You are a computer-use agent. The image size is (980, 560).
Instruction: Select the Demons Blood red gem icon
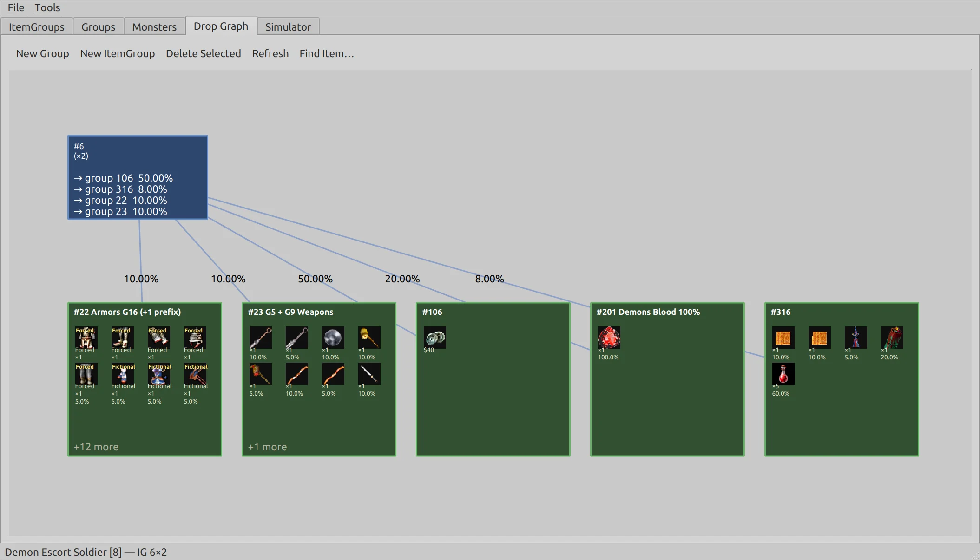tap(609, 338)
